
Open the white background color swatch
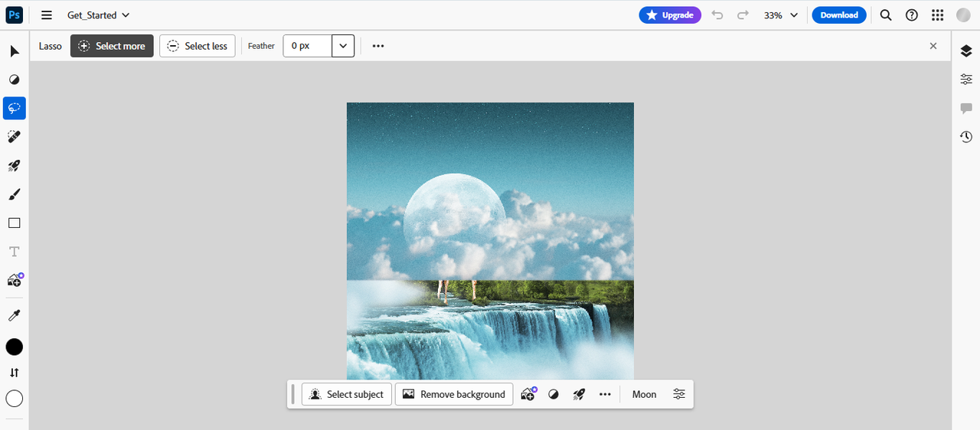15,399
